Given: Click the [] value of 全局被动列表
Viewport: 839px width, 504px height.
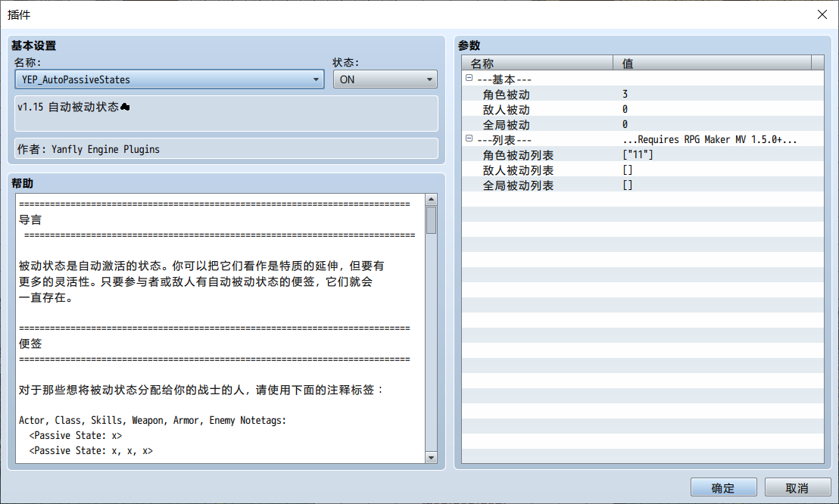Looking at the screenshot, I should click(628, 185).
